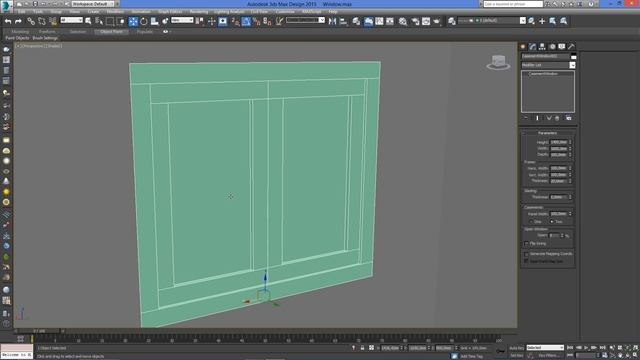Open the Help menu
Viewport: 640px width, 360px height.
pos(333,12)
